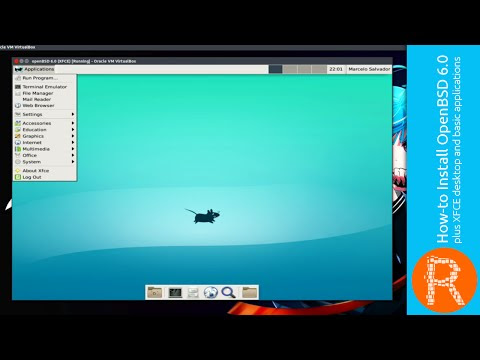This screenshot has height=360, width=480.
Task: Open File Manager menu entry
Action: tap(45, 93)
